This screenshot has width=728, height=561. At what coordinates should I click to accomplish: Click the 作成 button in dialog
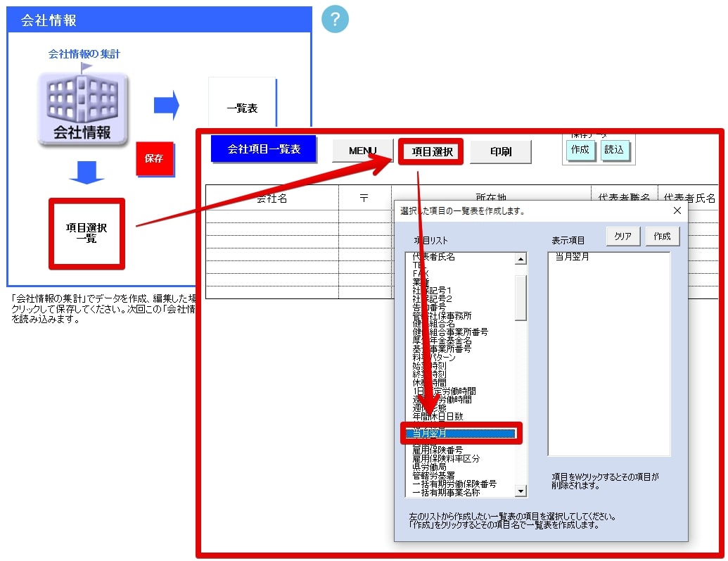point(662,236)
